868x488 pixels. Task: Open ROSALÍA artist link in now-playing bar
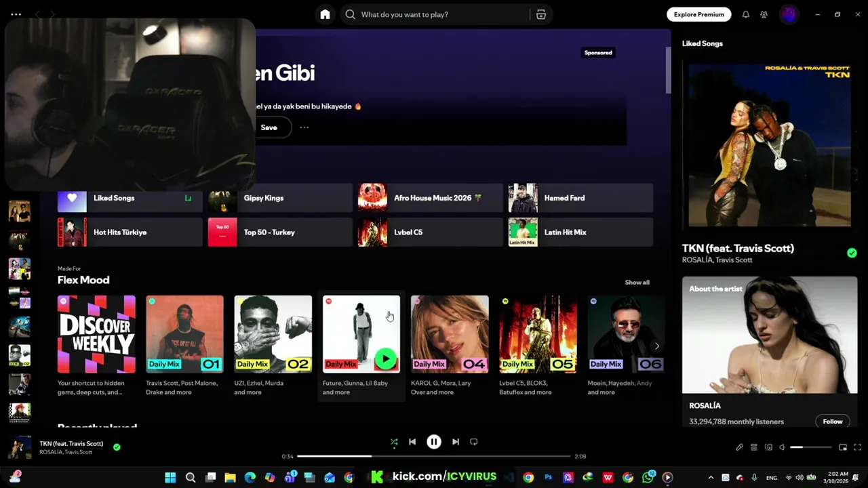click(x=51, y=452)
